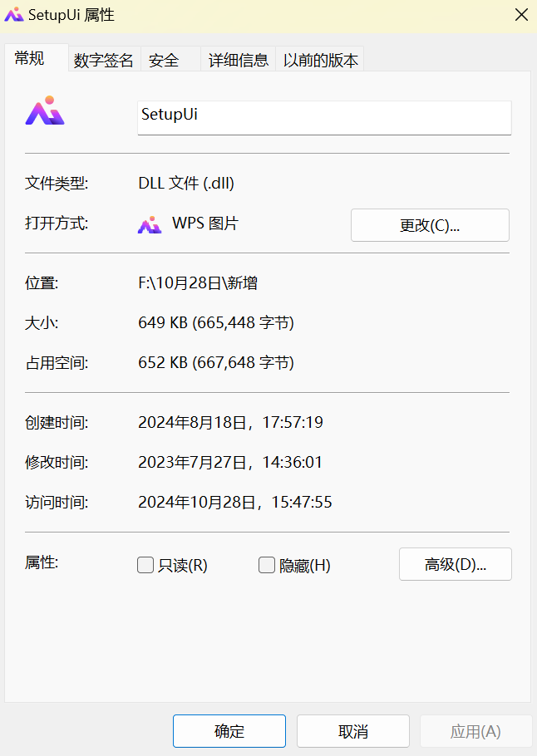Viewport: 537px width, 756px height.
Task: Click the 大小 label
Action: pyautogui.click(x=42, y=322)
